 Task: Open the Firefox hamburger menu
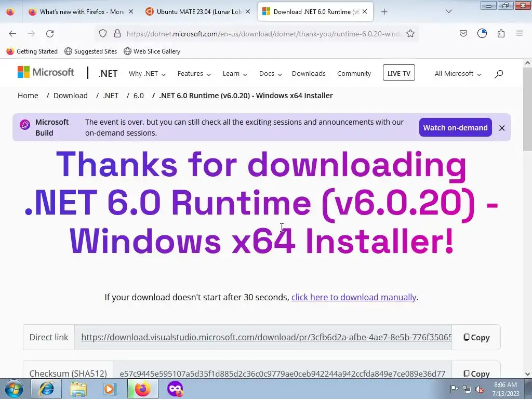(x=520, y=33)
